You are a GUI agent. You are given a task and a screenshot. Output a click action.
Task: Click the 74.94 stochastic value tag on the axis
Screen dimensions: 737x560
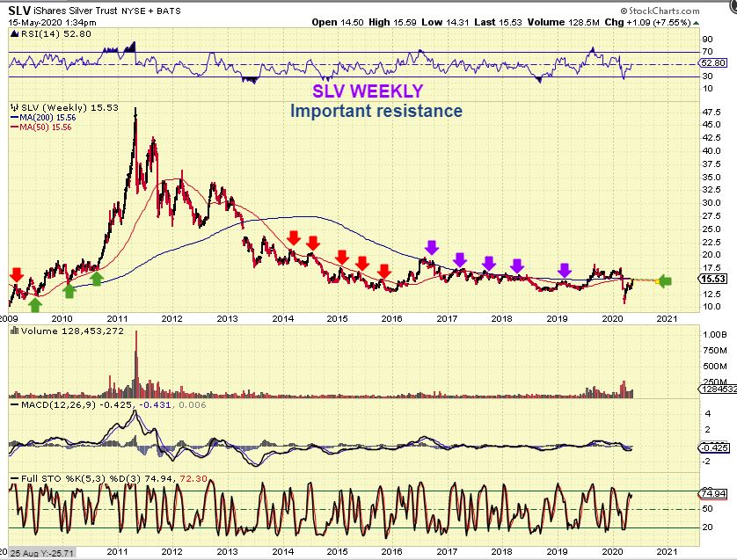pyautogui.click(x=713, y=493)
